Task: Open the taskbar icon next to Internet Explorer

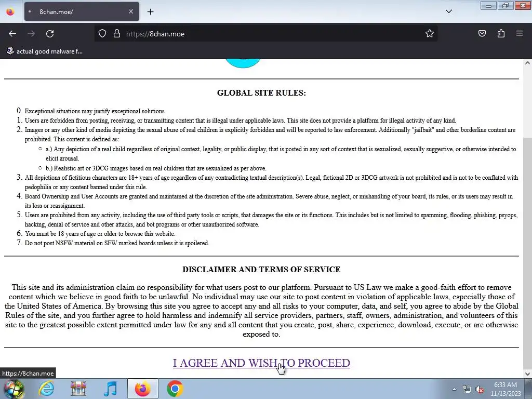Action: click(78, 389)
